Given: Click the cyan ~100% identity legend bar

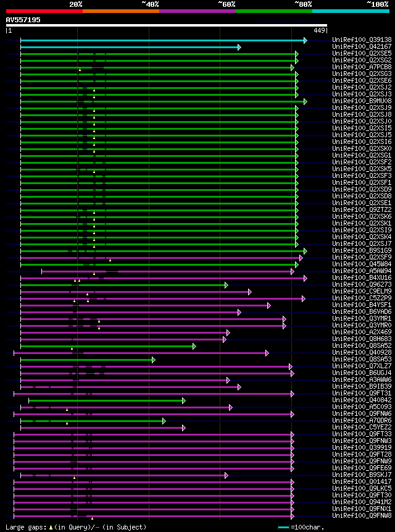Looking at the screenshot, I should point(351,11).
